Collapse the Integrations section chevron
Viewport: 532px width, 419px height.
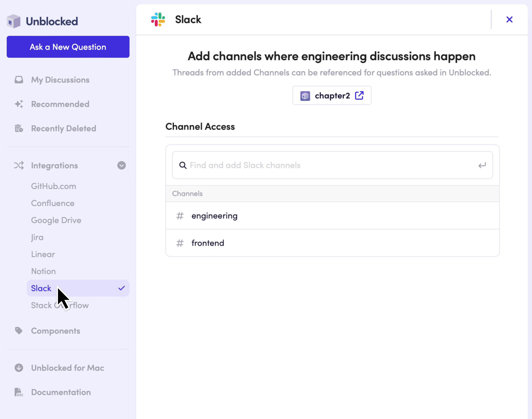tap(121, 165)
